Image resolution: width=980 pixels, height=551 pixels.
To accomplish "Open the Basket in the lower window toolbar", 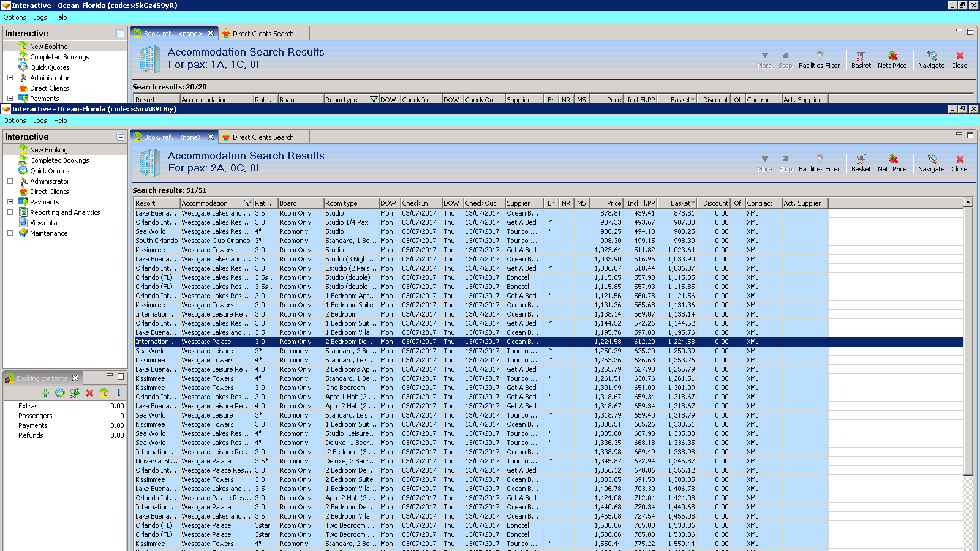I will (861, 163).
